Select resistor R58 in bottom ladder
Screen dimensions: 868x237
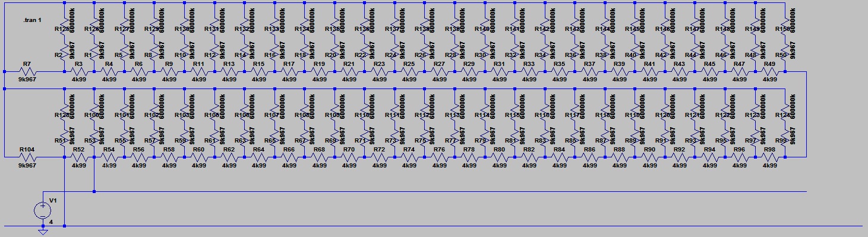tap(169, 158)
